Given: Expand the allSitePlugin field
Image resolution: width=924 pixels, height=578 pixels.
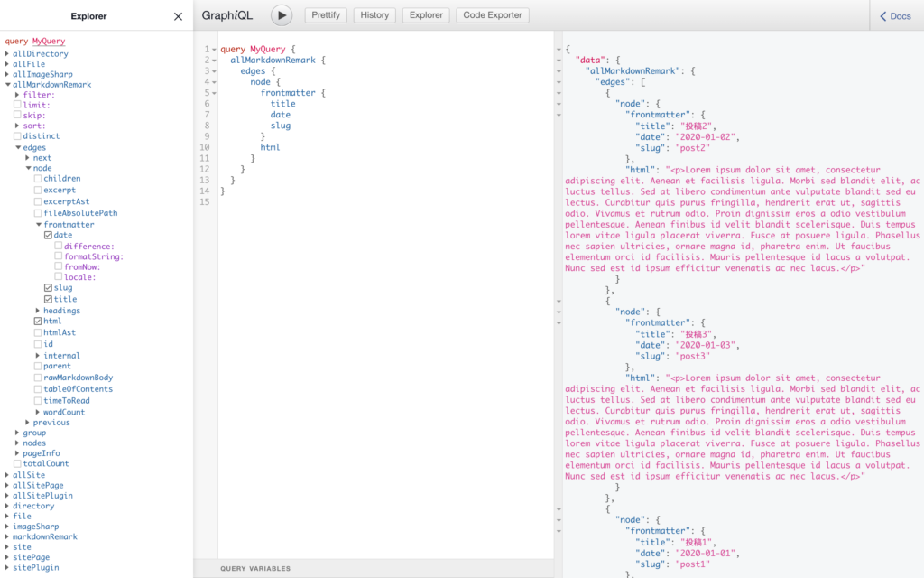Looking at the screenshot, I should (x=7, y=496).
